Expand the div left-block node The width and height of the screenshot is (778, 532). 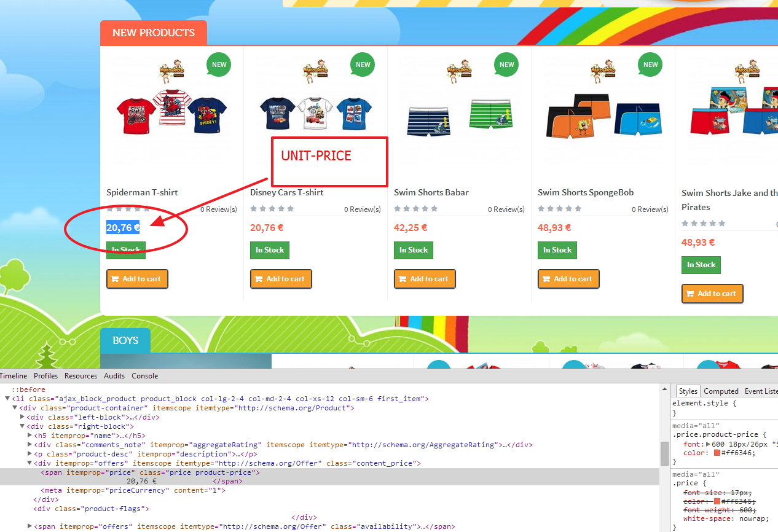coord(22,417)
